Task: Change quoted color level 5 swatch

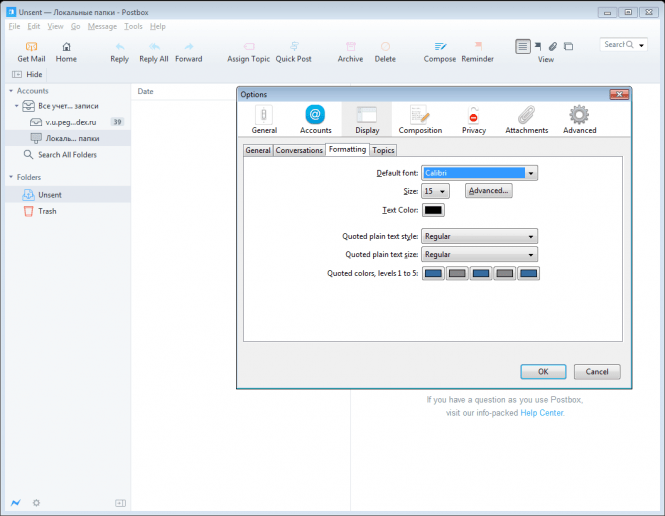Action: click(528, 273)
